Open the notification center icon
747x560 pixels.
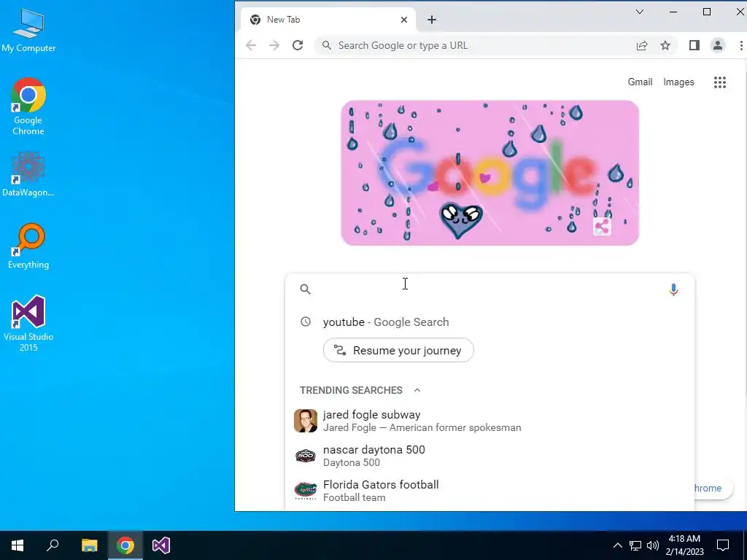723,545
